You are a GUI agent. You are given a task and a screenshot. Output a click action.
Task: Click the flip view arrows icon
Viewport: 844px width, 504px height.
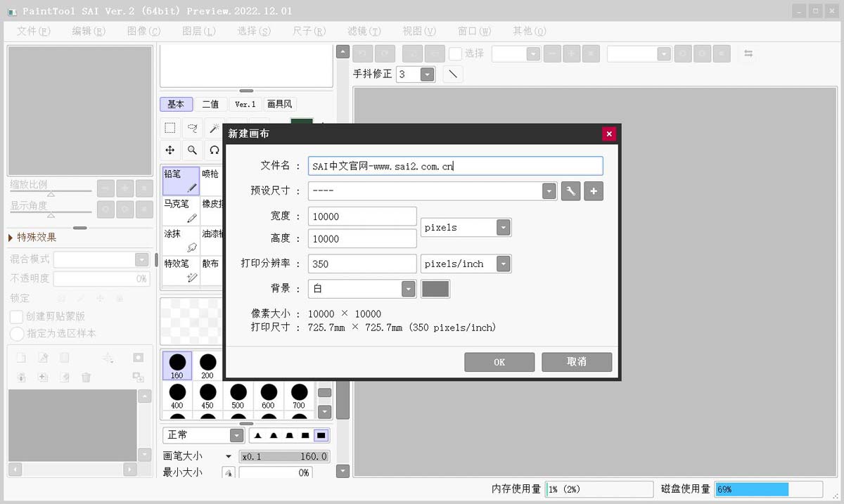(x=748, y=53)
